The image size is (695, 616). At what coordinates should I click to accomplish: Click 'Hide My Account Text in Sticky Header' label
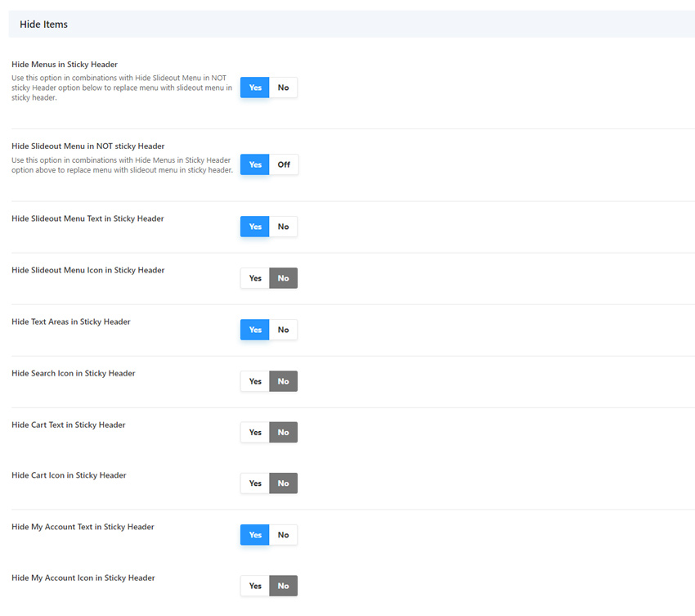(x=83, y=526)
